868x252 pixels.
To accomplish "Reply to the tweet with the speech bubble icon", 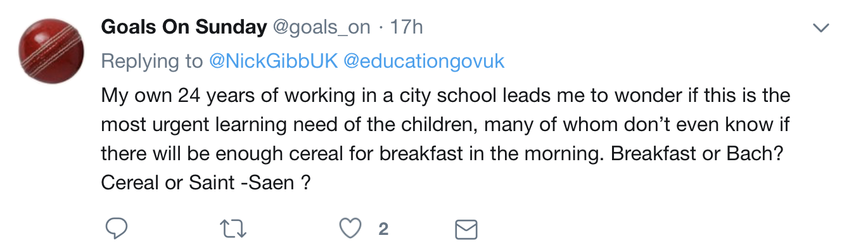I will pyautogui.click(x=116, y=229).
